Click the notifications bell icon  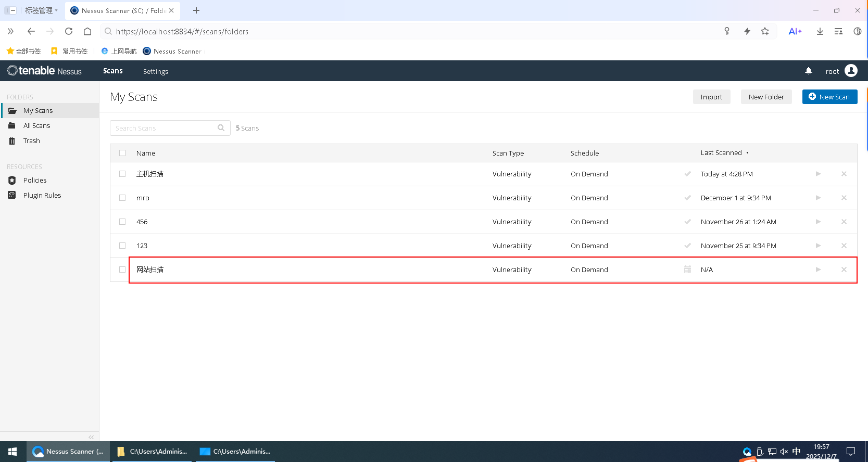[809, 71]
